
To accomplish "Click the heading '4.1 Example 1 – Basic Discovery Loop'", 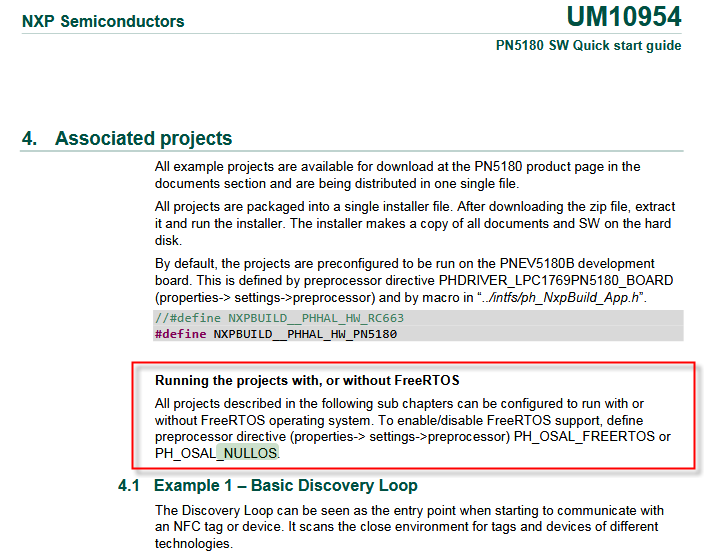I will click(268, 485).
